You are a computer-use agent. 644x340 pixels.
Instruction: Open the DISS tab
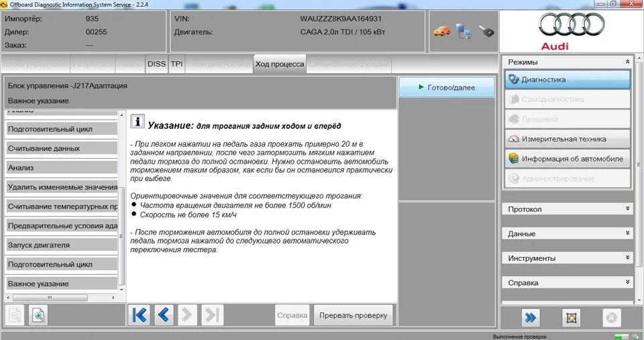pos(156,64)
